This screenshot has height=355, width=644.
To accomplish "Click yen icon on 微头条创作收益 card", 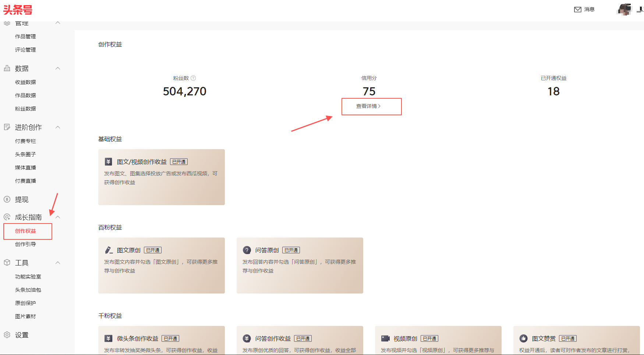I will coord(108,338).
